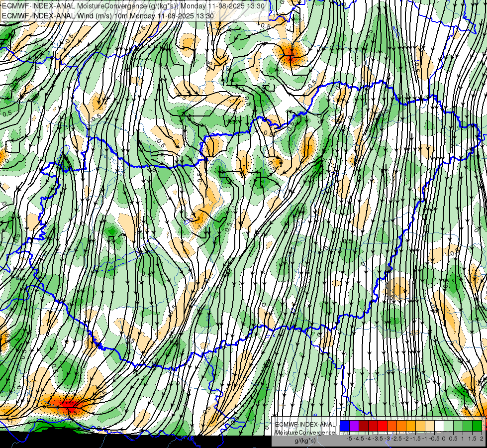Screen dimensions: 487x448
Task: Click legend tick value '-5'
Action: (x=349, y=439)
